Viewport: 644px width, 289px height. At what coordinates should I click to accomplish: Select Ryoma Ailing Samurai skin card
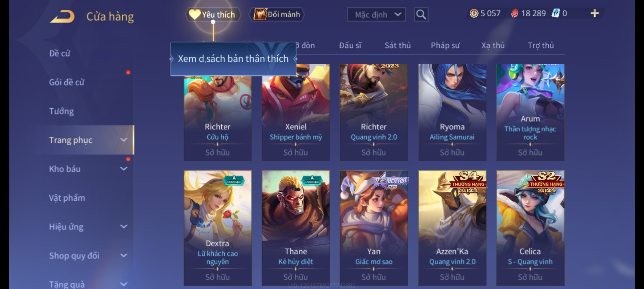(452, 112)
